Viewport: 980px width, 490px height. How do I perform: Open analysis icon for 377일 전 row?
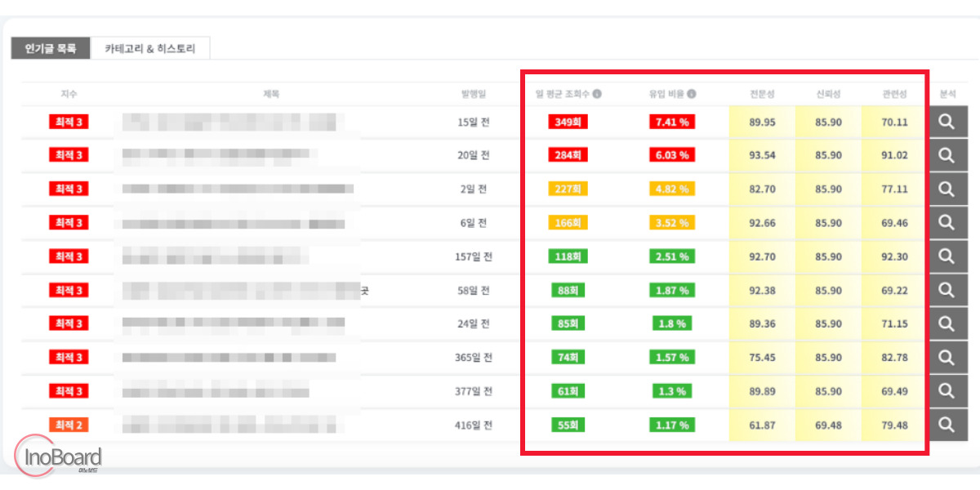[947, 391]
